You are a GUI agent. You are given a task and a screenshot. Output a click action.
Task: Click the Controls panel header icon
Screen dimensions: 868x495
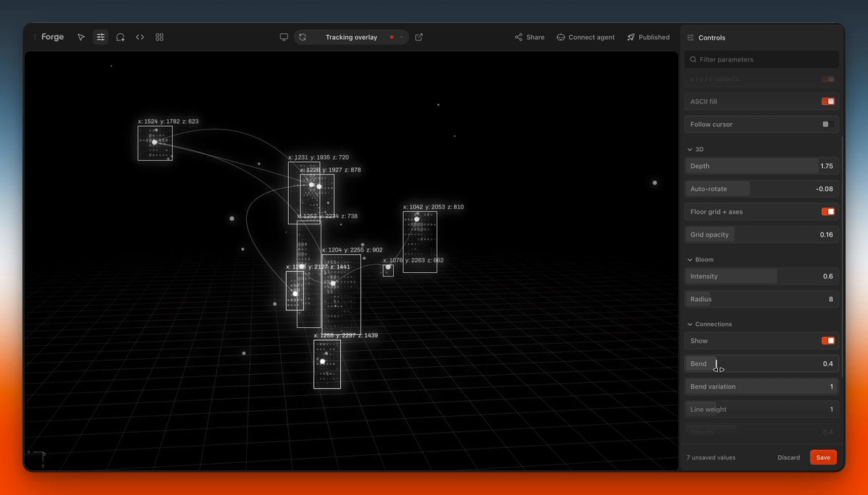pyautogui.click(x=691, y=38)
